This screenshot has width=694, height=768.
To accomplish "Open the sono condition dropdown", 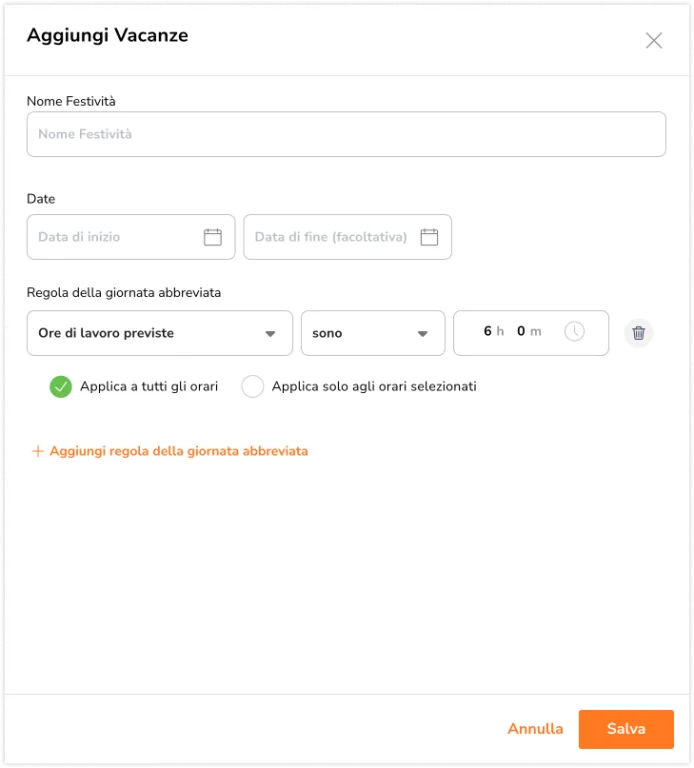I will click(x=373, y=333).
